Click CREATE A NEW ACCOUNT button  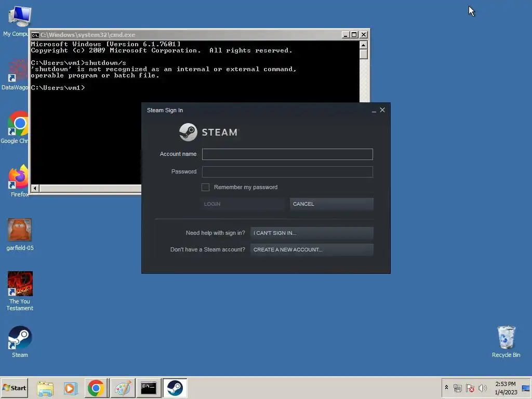pos(312,250)
